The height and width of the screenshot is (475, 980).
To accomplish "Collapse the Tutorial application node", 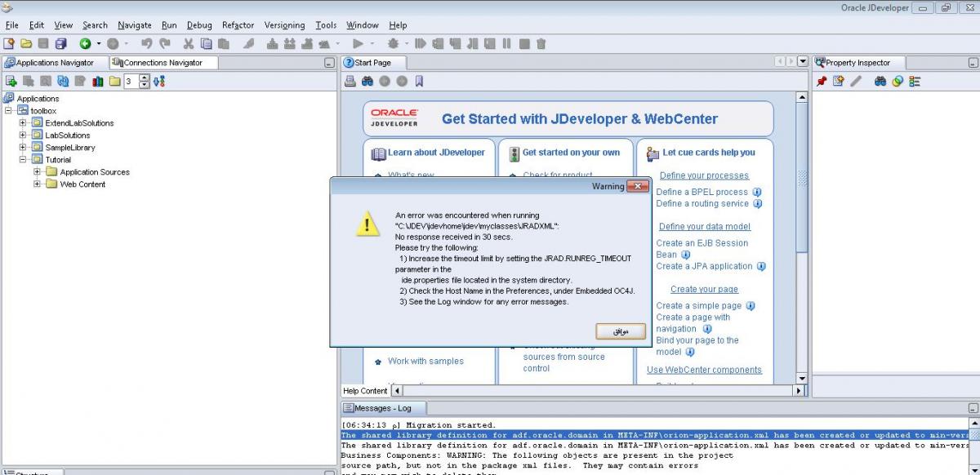I will point(23,160).
